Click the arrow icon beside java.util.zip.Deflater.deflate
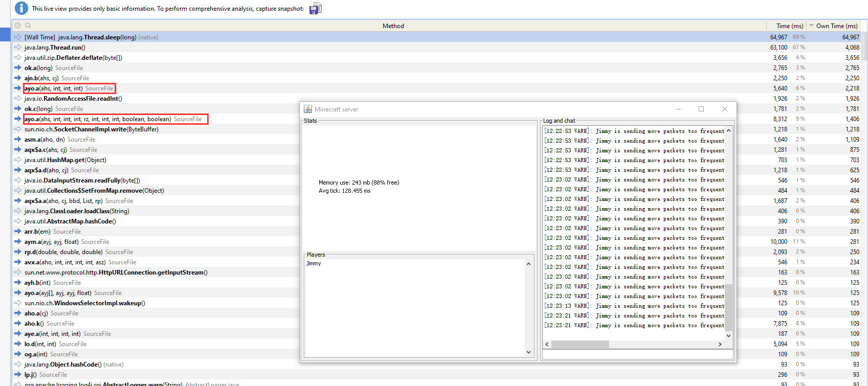The width and height of the screenshot is (868, 386). tap(18, 58)
